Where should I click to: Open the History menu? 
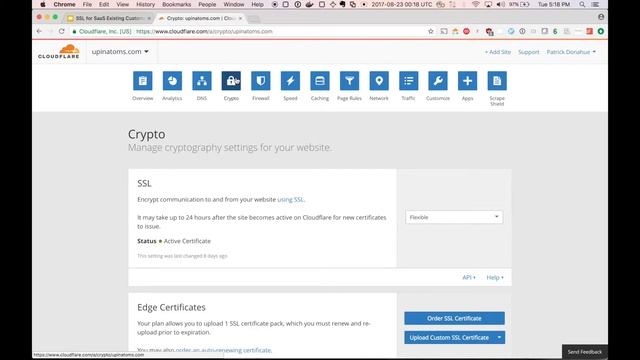(x=145, y=4)
